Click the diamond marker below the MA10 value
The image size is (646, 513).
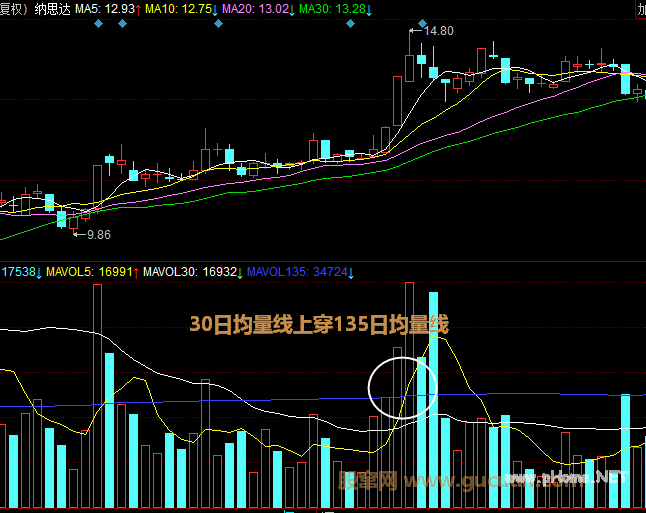coord(218,24)
